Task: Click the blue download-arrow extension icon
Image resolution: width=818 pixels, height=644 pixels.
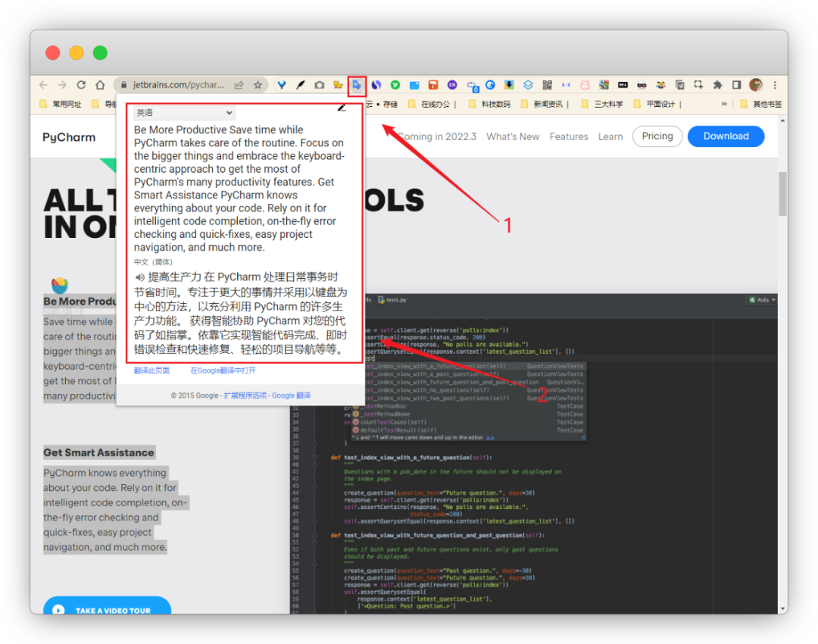Action: [x=509, y=85]
